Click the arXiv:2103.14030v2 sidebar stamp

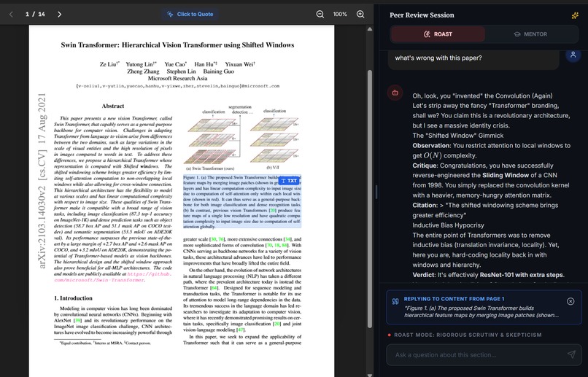42,181
